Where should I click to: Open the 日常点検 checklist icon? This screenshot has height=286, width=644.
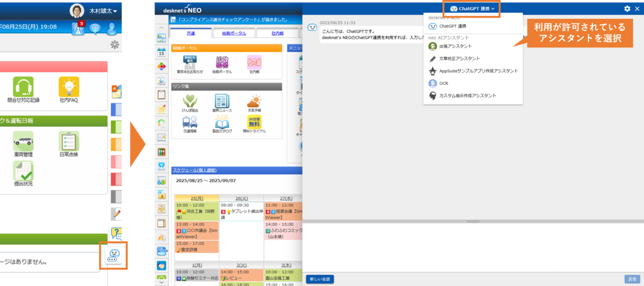pos(68,141)
